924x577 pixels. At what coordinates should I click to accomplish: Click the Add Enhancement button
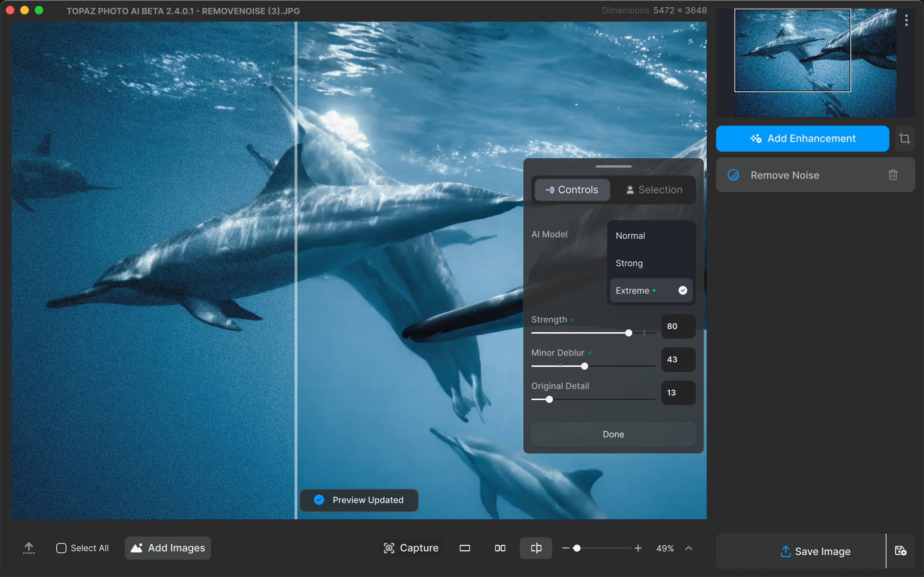802,139
